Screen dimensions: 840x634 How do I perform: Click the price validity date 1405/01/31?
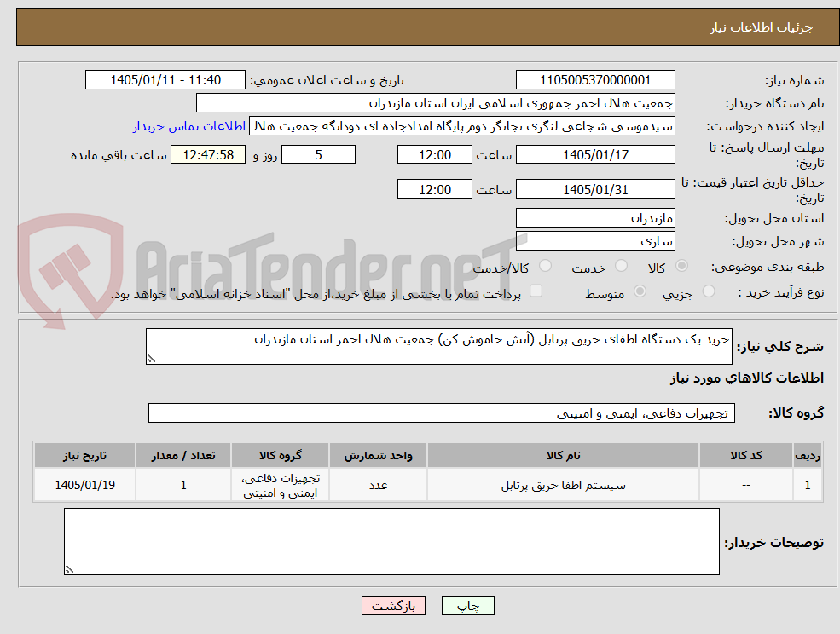(595, 189)
